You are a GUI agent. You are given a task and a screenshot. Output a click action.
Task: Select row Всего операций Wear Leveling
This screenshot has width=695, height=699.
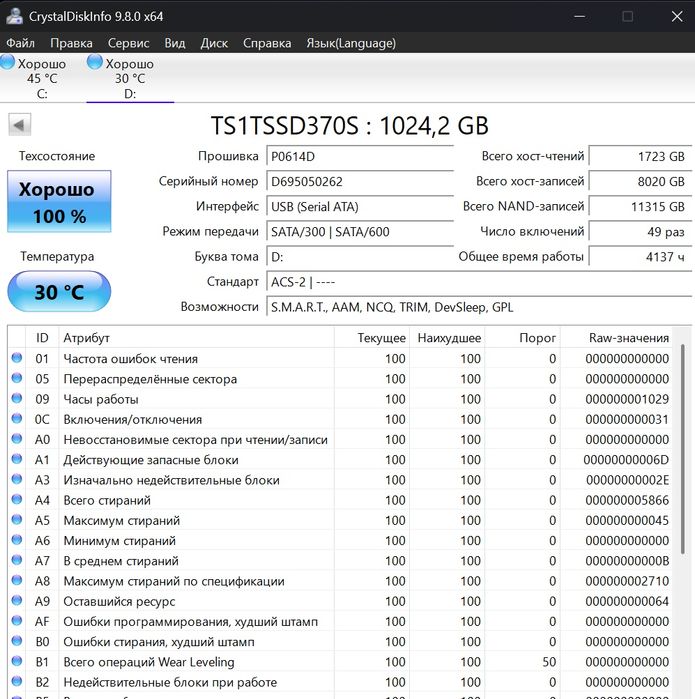tap(340, 662)
